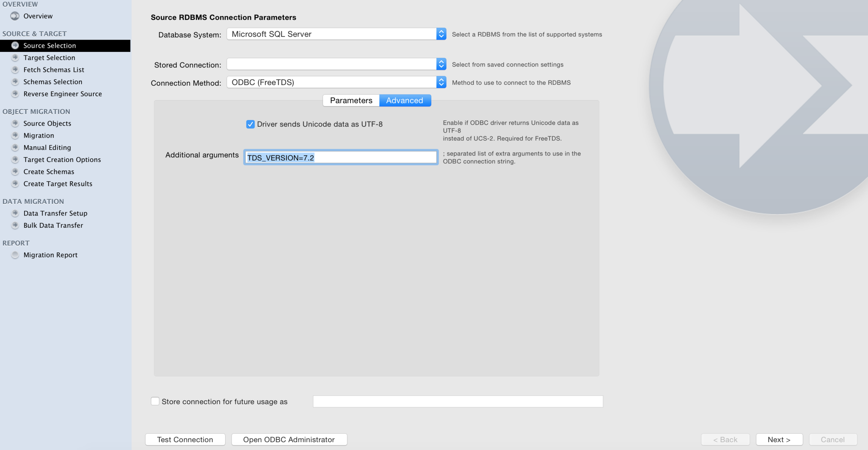Click the Target Selection step icon
The image size is (868, 450).
[x=15, y=58]
